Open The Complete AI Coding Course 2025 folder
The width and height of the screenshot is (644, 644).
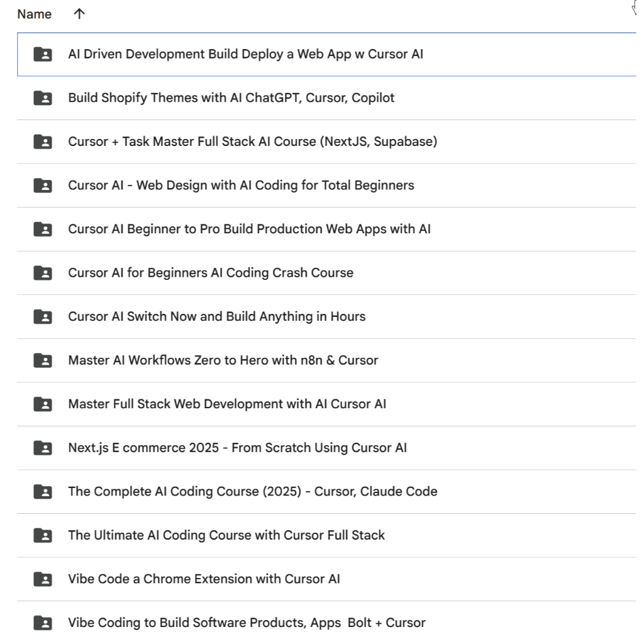click(253, 491)
